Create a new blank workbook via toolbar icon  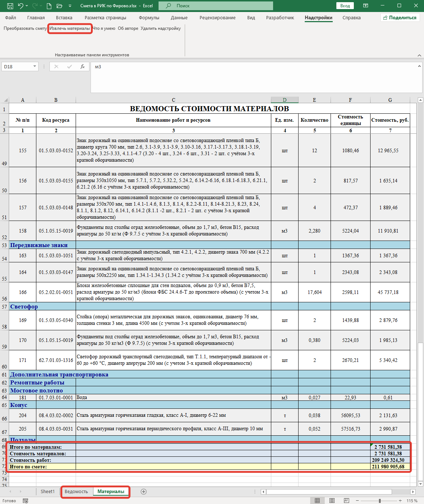49,6
